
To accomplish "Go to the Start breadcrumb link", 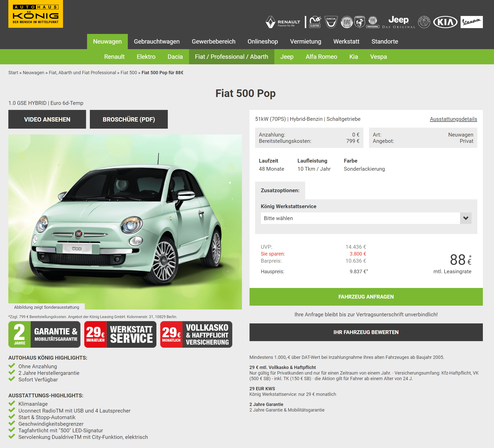I will 13,73.
